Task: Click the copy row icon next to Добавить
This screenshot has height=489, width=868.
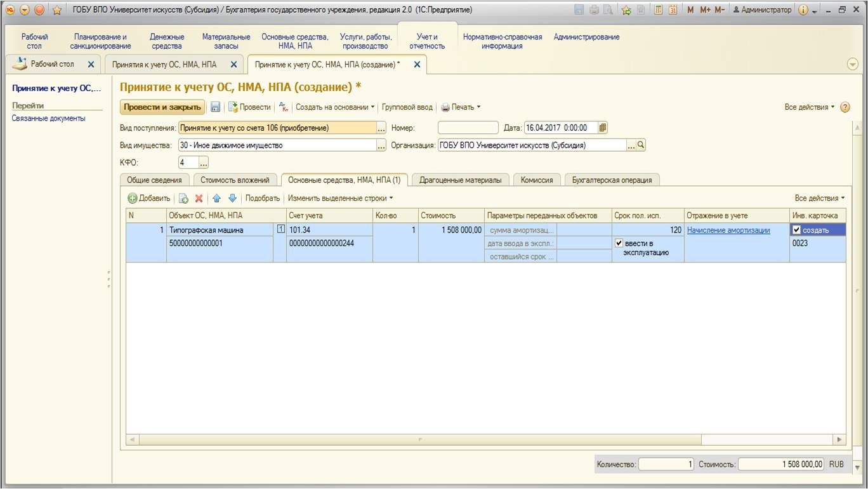Action: pyautogui.click(x=183, y=198)
